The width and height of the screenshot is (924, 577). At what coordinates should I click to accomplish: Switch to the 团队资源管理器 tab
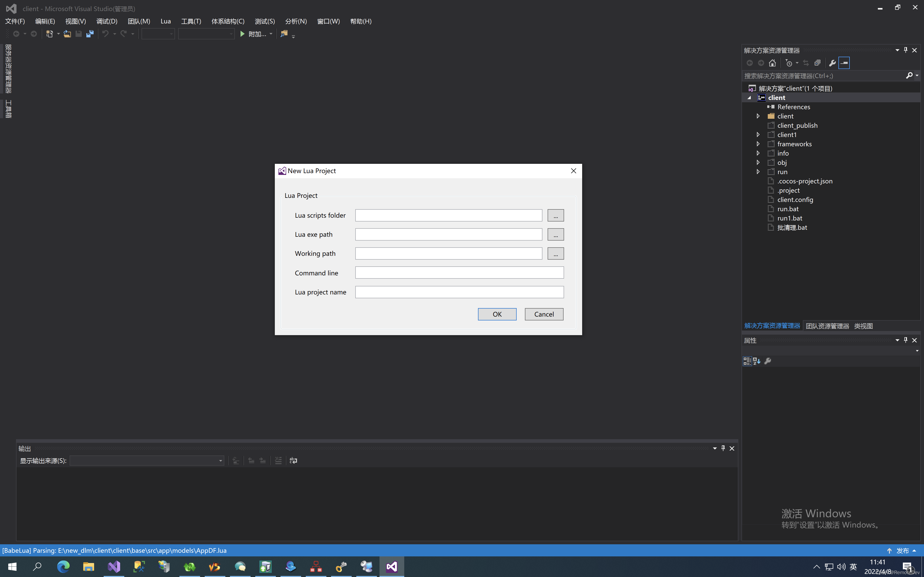[x=827, y=326]
